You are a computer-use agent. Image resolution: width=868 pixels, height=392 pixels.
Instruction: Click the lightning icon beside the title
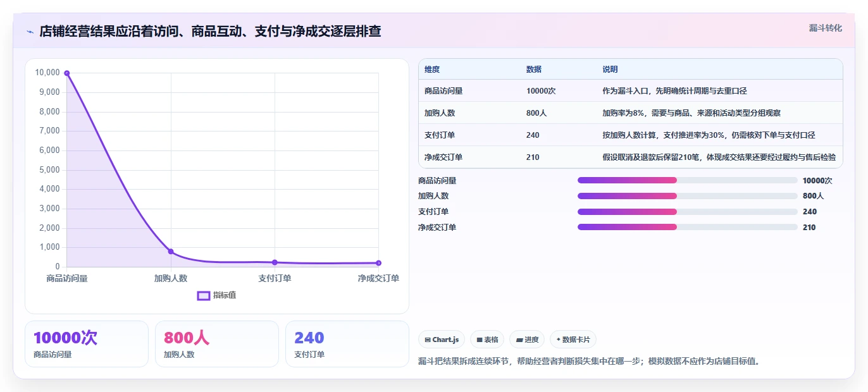(30, 32)
